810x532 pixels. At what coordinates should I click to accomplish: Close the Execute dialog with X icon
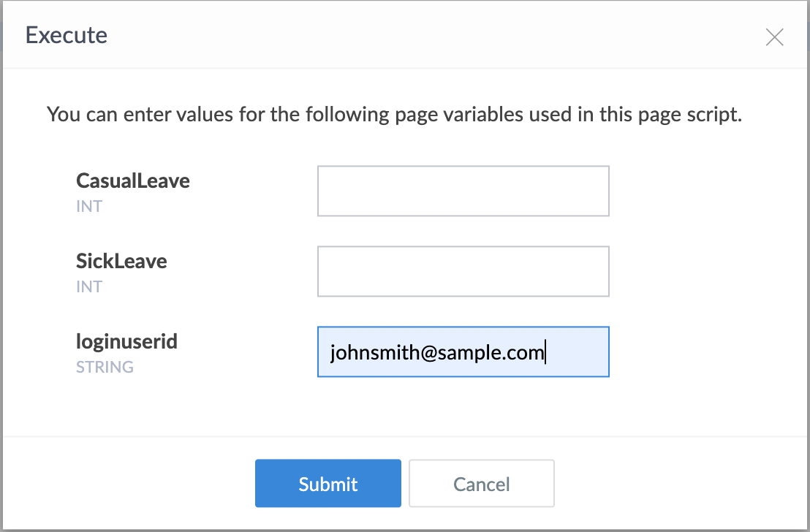click(774, 37)
